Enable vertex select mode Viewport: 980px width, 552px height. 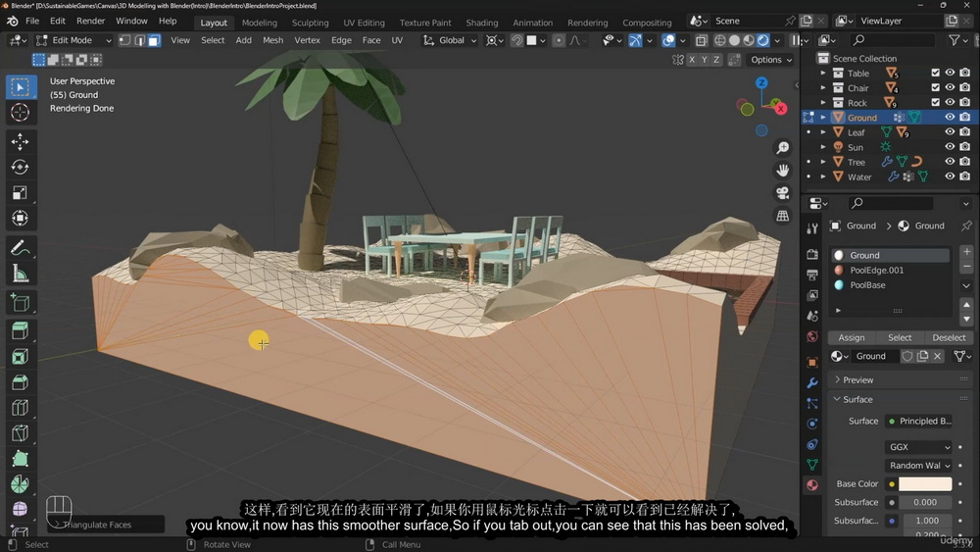point(124,40)
